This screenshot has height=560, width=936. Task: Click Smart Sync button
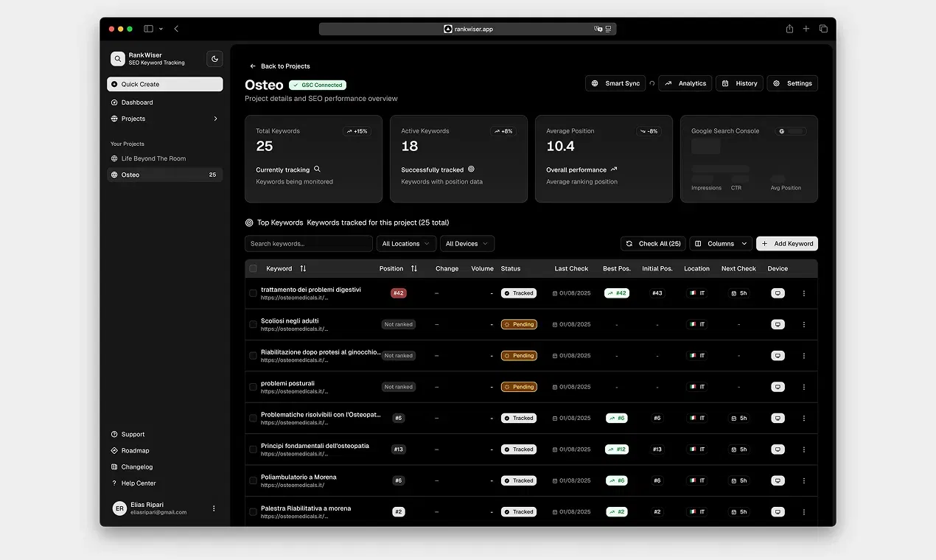[615, 83]
